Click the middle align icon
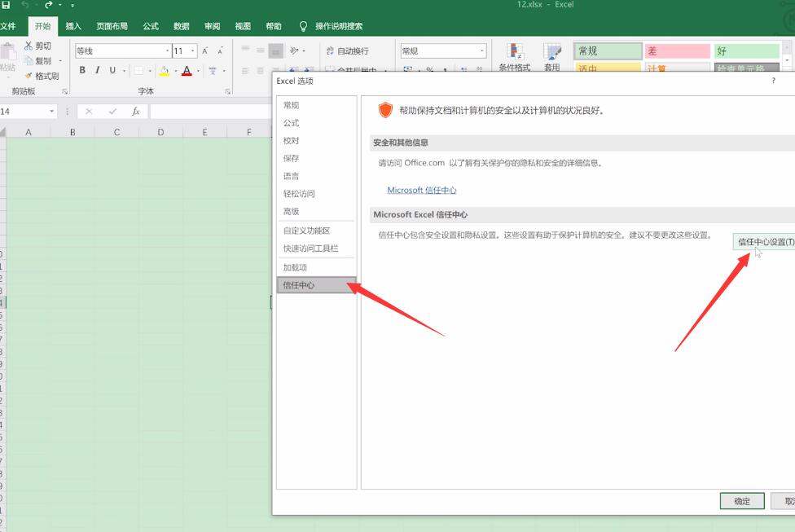This screenshot has height=532, width=795. point(261,51)
